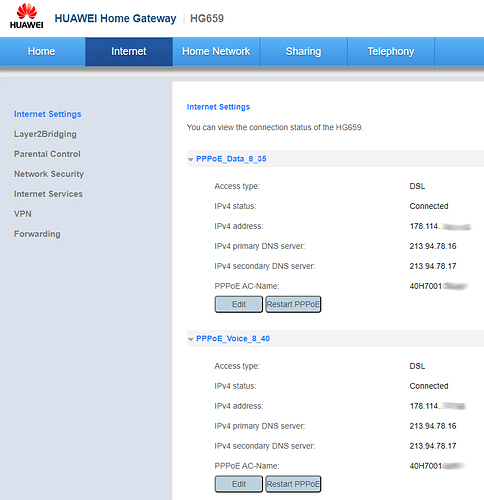Open the Home tab
The height and width of the screenshot is (500, 484).
point(42,51)
